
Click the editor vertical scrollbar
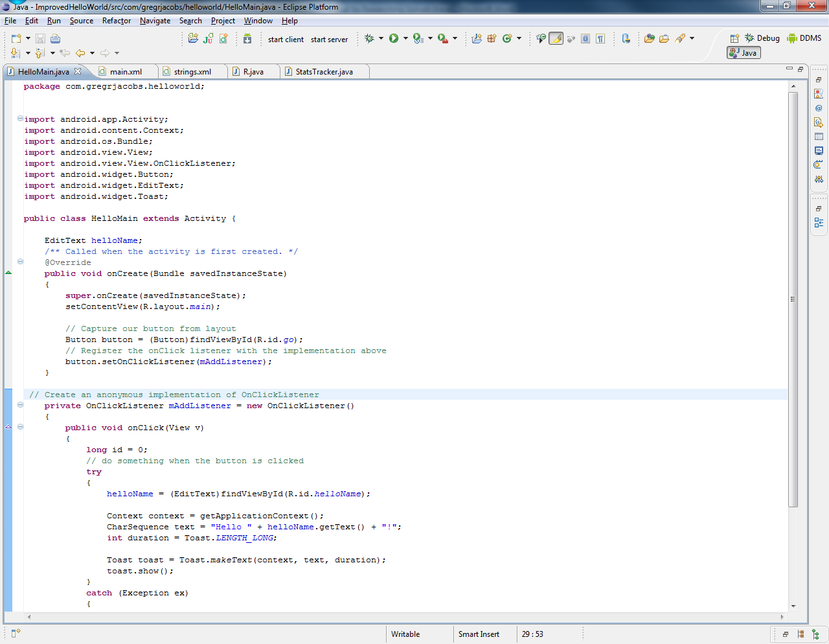(x=793, y=298)
